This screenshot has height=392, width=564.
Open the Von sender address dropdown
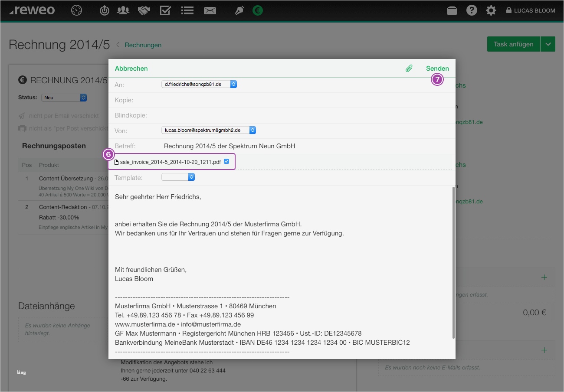(x=253, y=130)
